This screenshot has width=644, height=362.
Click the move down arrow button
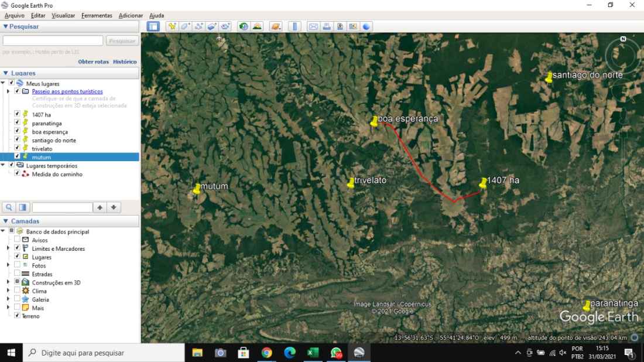point(114,207)
